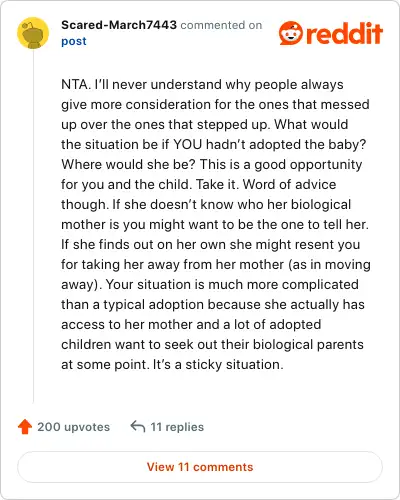This screenshot has height=500, width=400.
Task: Open the blue 'post' link
Action: point(74,41)
